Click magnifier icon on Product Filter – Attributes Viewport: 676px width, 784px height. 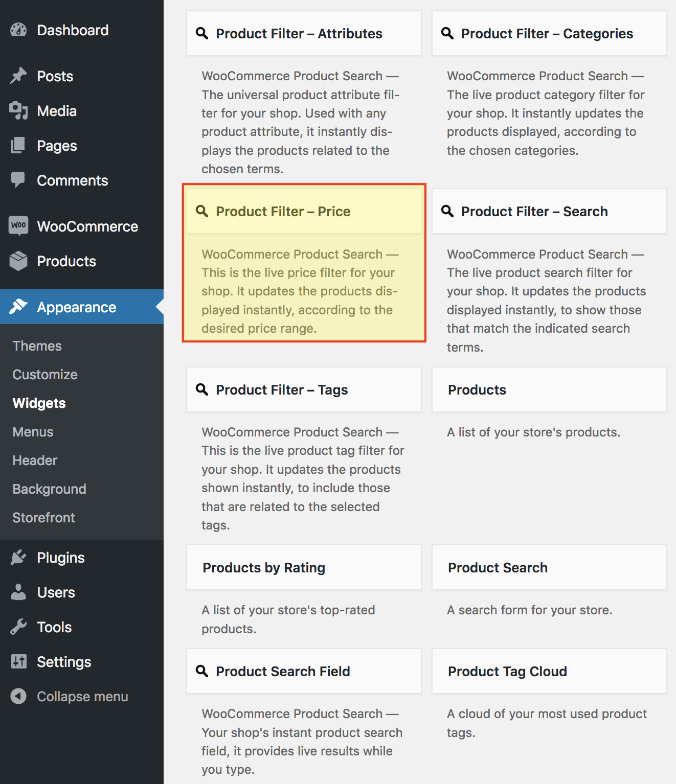[202, 33]
